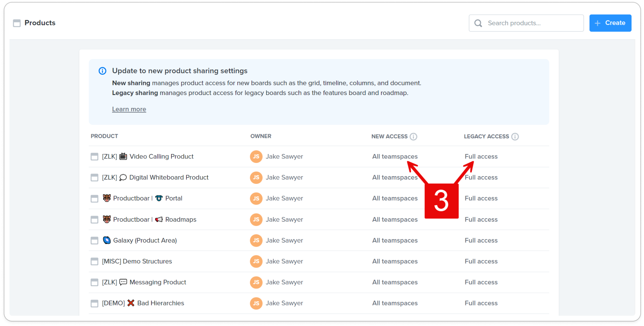The image size is (644, 326).
Task: Click the blue info icon in sharing banner
Action: click(102, 71)
